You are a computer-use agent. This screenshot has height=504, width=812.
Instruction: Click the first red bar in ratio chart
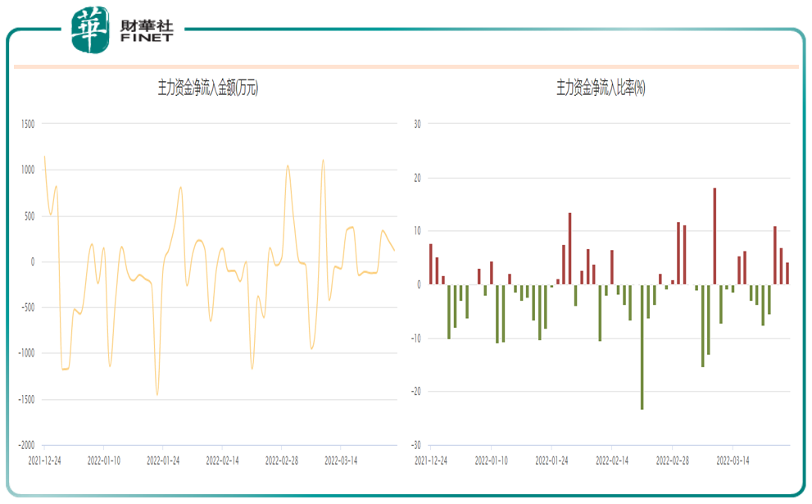[x=431, y=264]
